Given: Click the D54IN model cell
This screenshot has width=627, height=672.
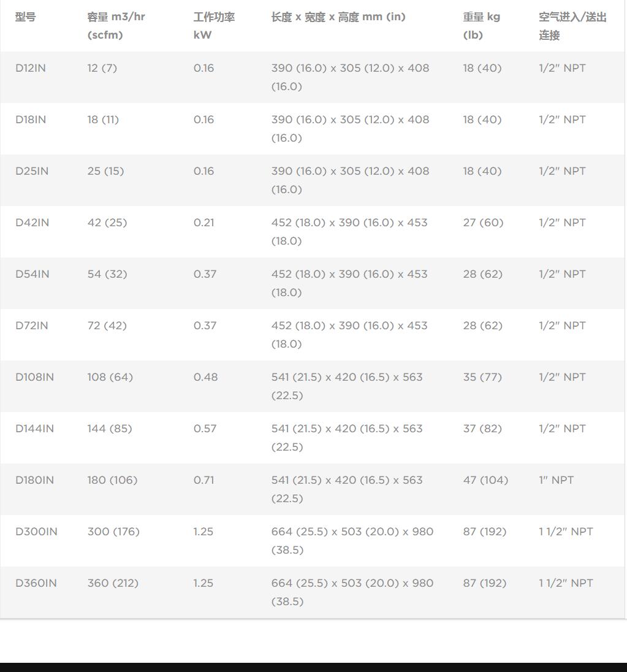Looking at the screenshot, I should (x=32, y=274).
